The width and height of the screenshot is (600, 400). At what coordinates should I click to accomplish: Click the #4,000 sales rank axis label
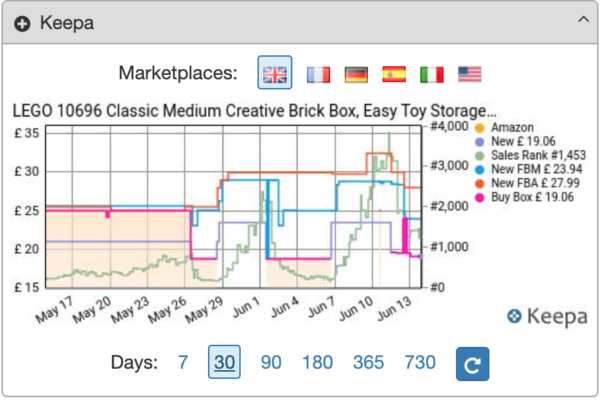pos(450,126)
